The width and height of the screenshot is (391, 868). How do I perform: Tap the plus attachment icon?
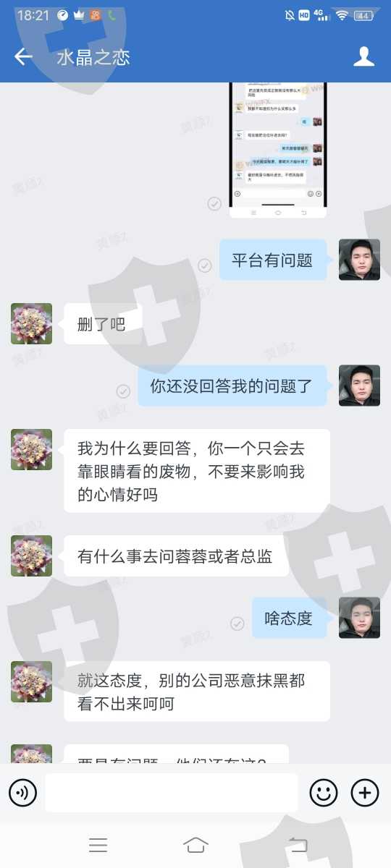[x=365, y=793]
